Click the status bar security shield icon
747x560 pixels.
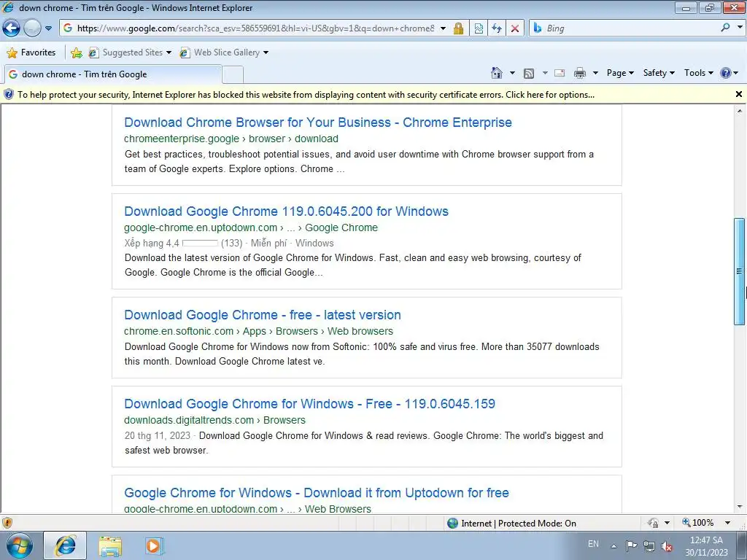tap(7, 523)
